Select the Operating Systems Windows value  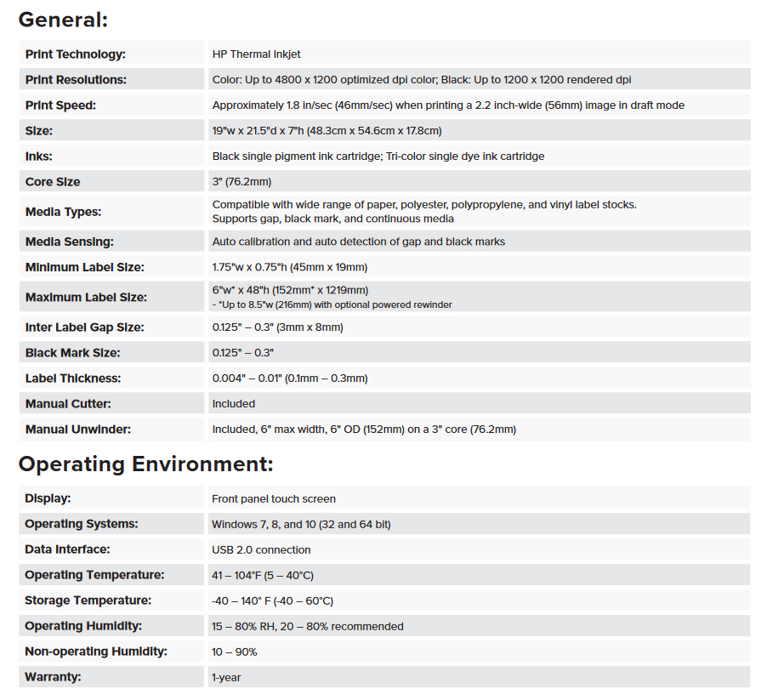(x=301, y=525)
